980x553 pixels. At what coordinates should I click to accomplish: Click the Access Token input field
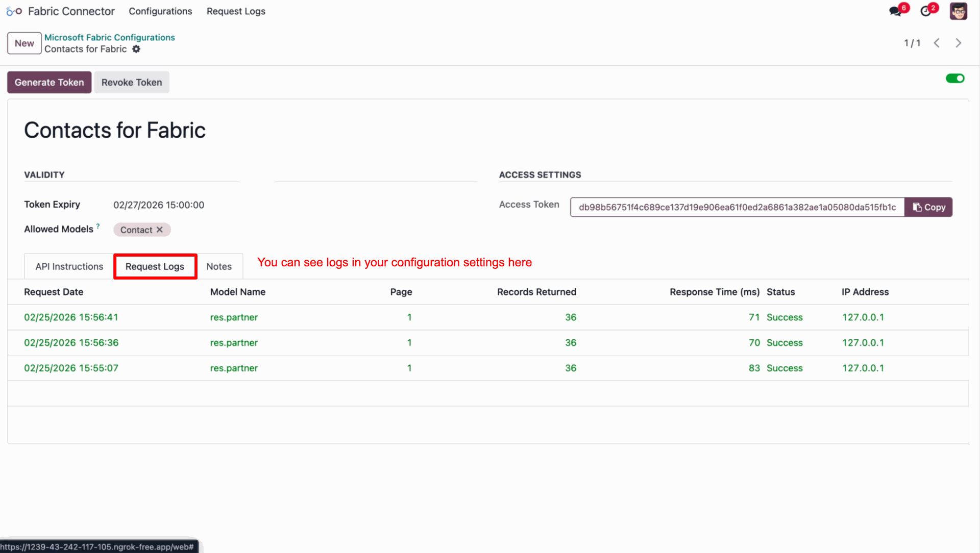pos(737,207)
